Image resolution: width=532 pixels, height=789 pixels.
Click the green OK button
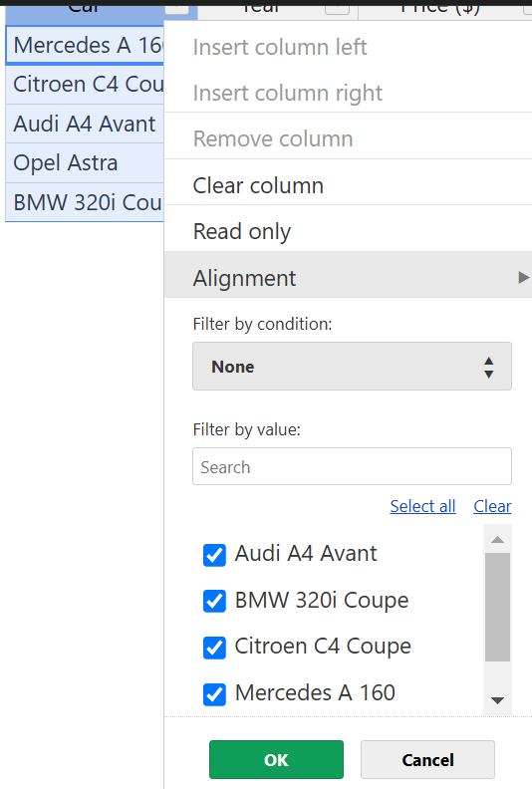276,759
